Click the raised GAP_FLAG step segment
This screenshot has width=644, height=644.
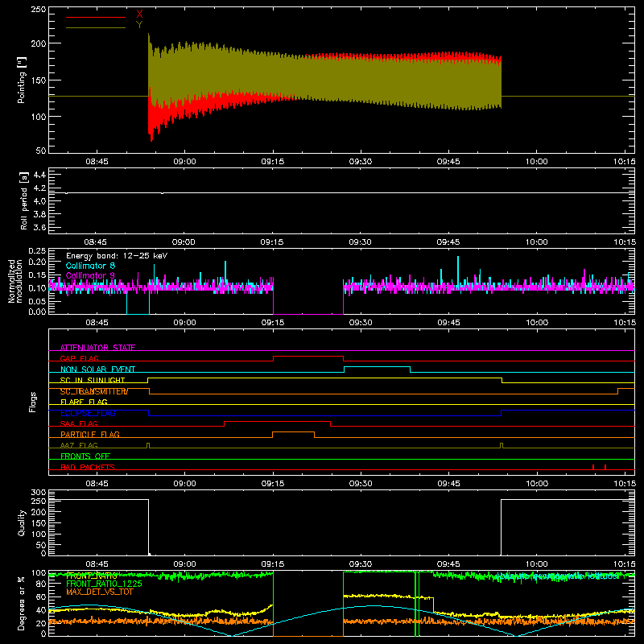pos(308,356)
